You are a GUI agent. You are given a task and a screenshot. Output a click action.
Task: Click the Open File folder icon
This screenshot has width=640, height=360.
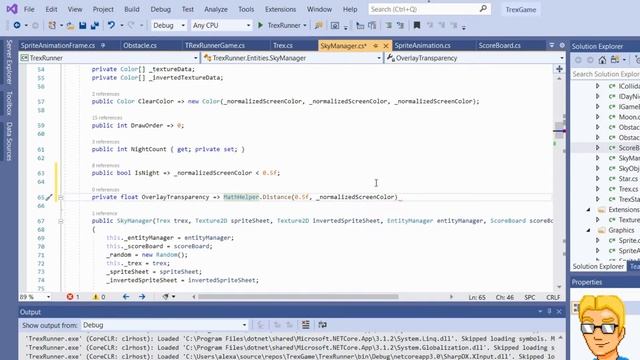point(70,26)
